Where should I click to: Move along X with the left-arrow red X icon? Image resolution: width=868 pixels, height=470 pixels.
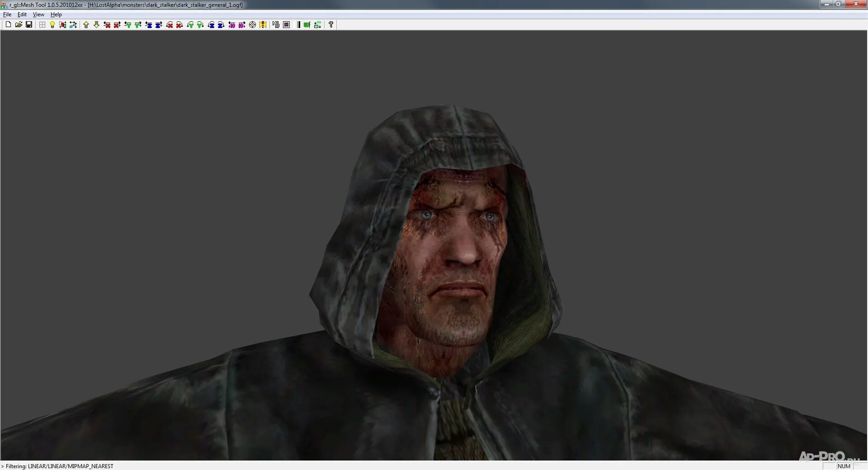pos(107,25)
